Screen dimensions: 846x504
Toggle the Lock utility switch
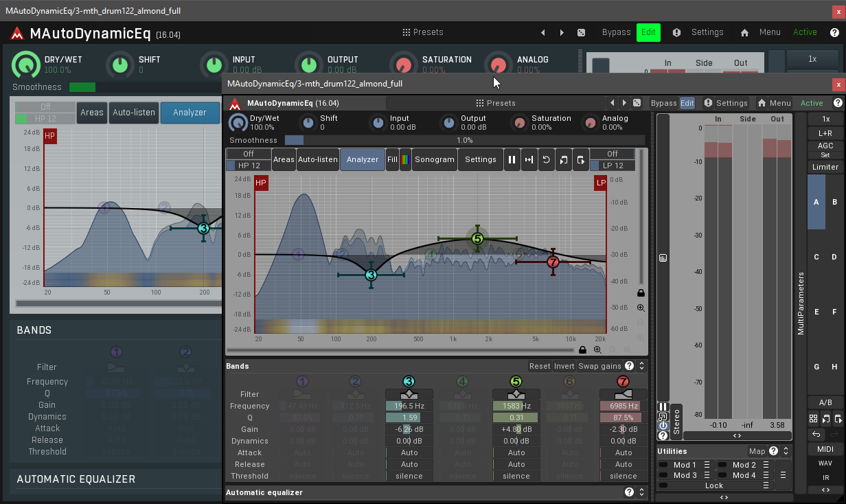click(x=663, y=485)
